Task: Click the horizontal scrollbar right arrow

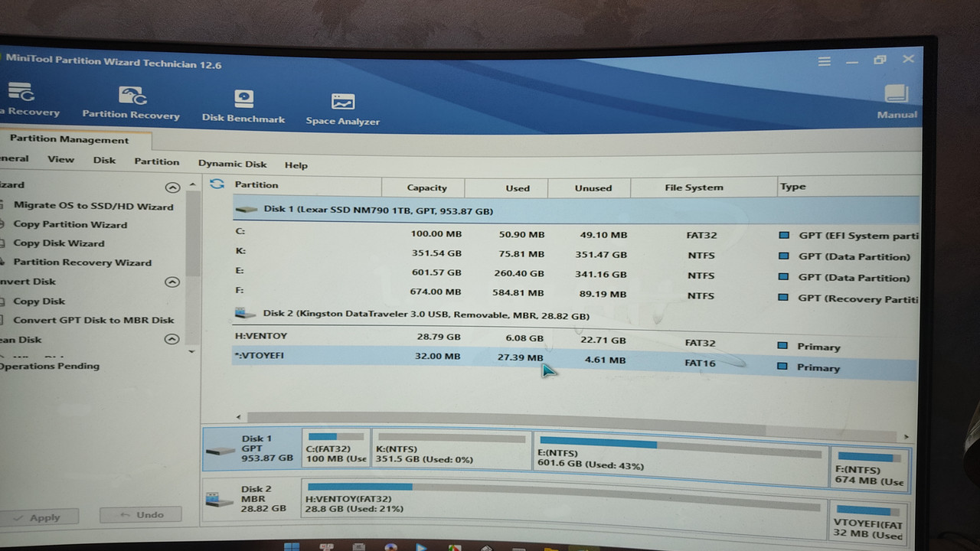Action: click(x=906, y=437)
